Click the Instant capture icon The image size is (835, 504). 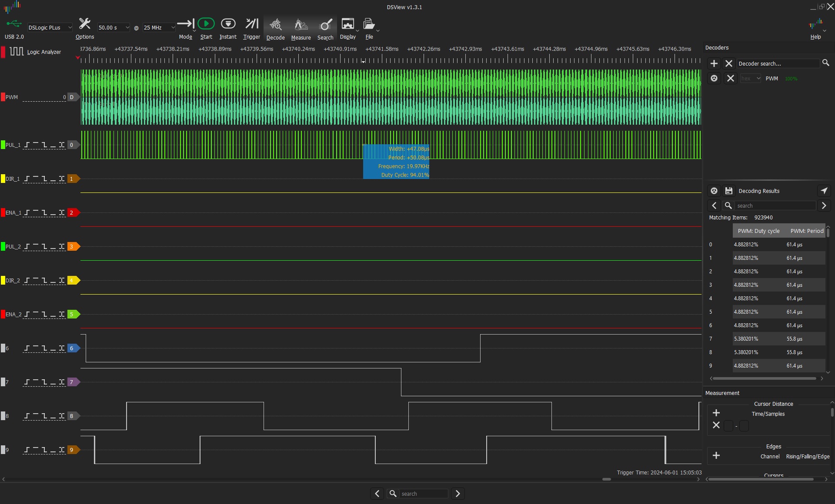tap(228, 24)
